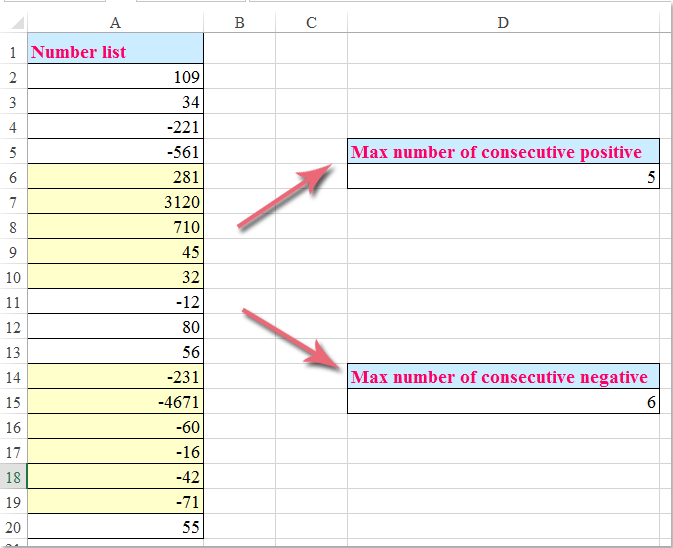Select cell with value -221
Viewport: 673px width, 548px height.
pos(116,127)
